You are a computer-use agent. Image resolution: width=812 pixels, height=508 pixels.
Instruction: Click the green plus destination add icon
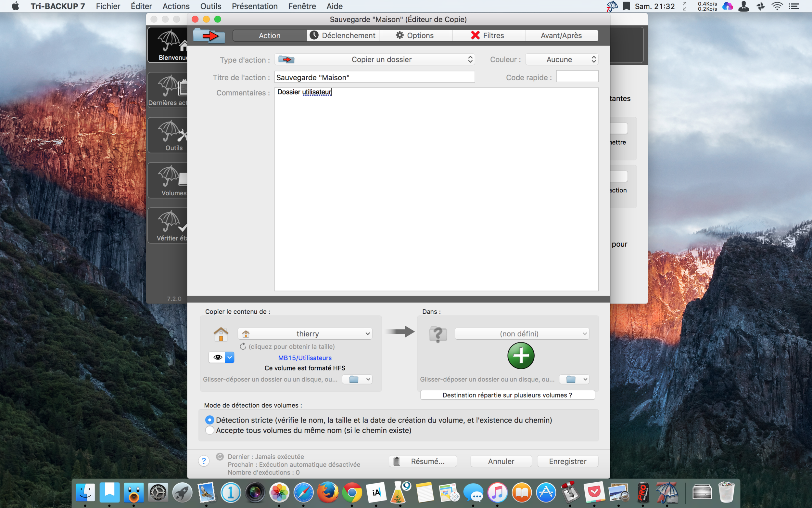(x=520, y=357)
